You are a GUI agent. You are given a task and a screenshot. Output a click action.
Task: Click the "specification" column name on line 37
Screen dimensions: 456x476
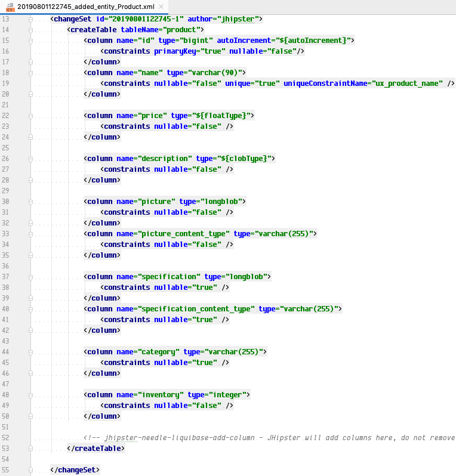[169, 277]
